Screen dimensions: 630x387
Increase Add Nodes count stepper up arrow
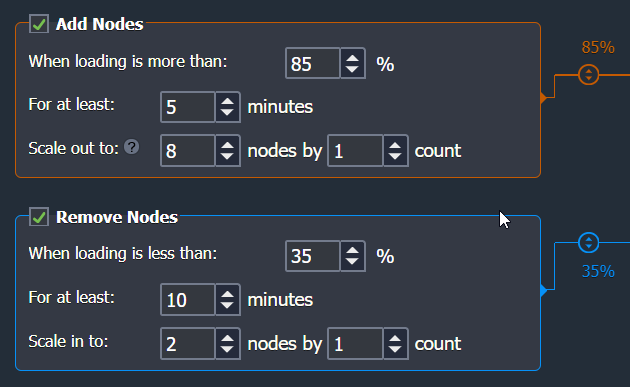(395, 146)
